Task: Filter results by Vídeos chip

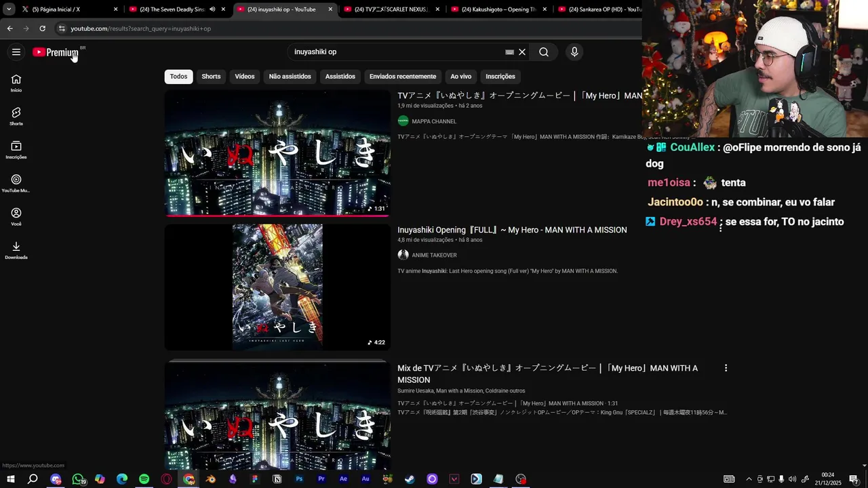Action: pos(245,77)
